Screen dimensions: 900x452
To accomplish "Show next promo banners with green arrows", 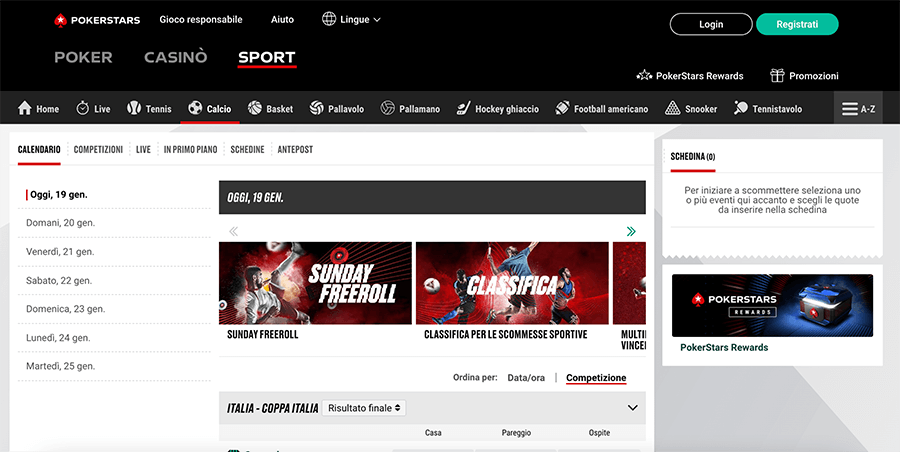I will click(631, 231).
